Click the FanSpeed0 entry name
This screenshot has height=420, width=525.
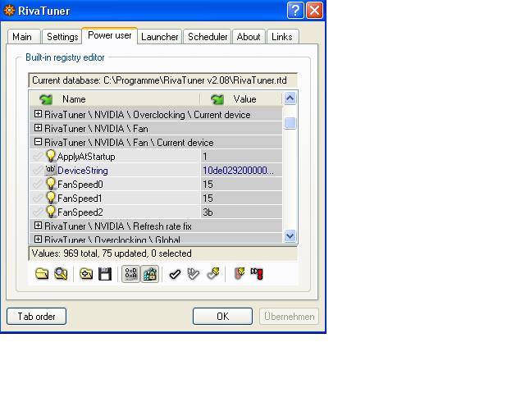coord(80,185)
